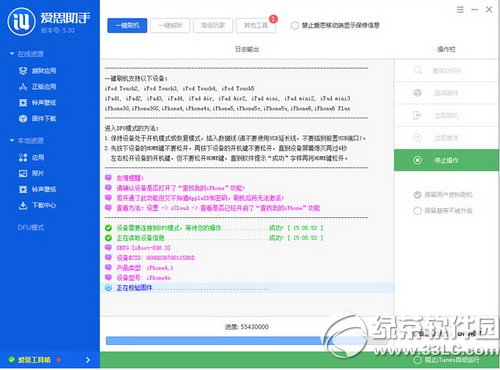Click the 立即刷机 action
Viewport: 500px width, 370px height.
click(446, 115)
